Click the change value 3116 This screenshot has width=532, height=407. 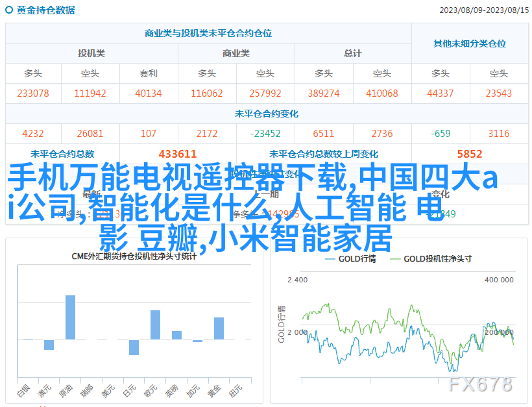coord(499,134)
